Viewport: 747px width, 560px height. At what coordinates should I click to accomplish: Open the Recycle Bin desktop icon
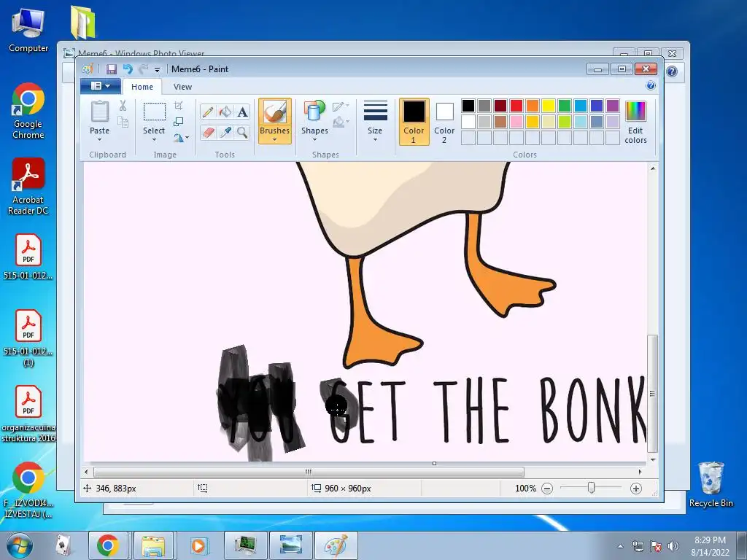(711, 485)
